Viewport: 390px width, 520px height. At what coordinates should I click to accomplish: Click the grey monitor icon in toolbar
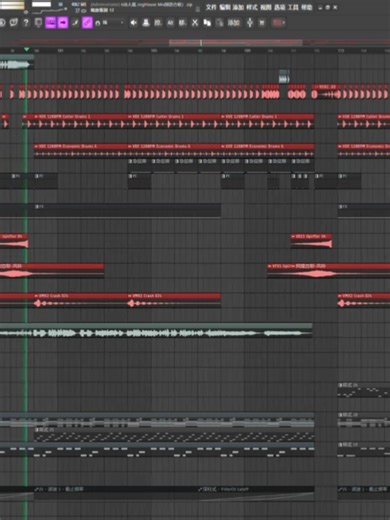click(38, 23)
